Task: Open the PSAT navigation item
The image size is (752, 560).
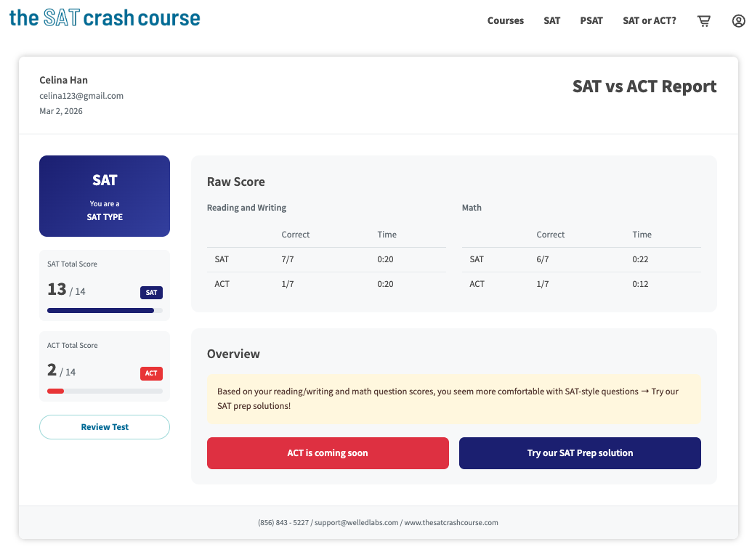Action: coord(591,21)
